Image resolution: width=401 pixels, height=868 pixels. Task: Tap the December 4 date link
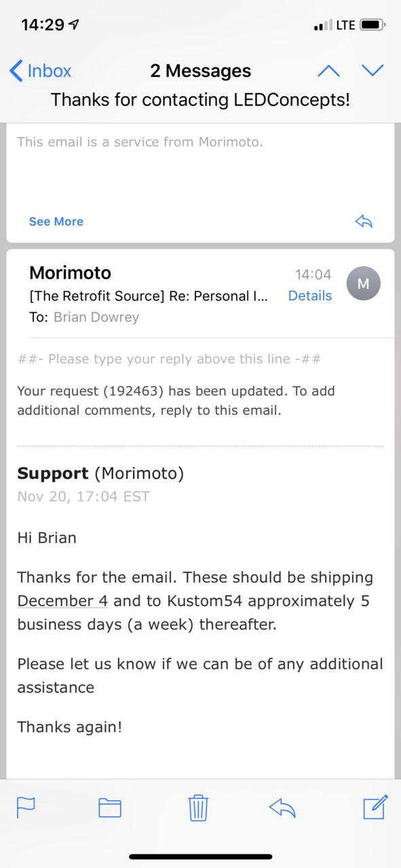(62, 601)
